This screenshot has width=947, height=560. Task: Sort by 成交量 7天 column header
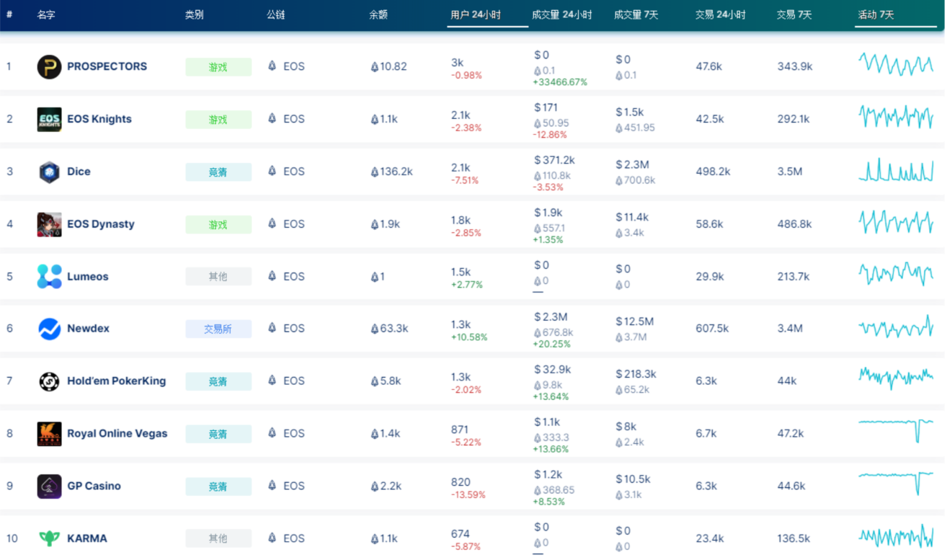point(636,14)
